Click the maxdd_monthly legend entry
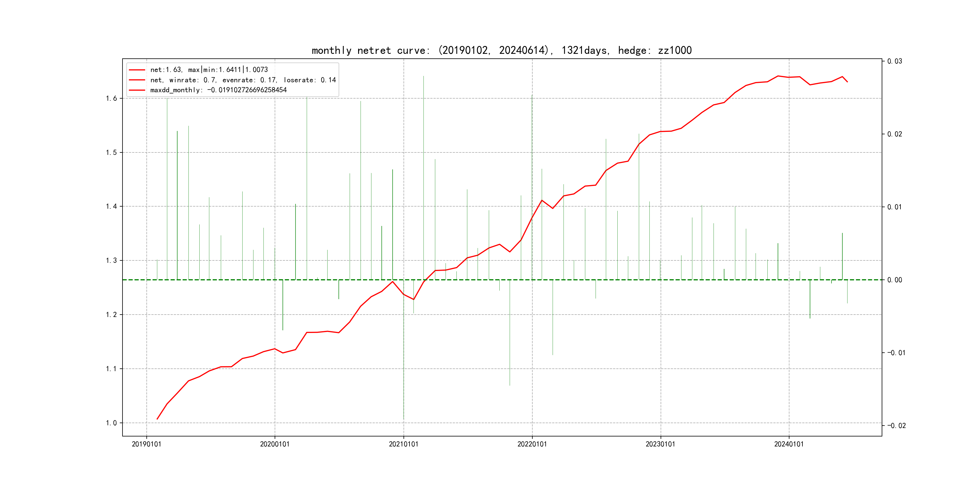980x490 pixels. (218, 90)
